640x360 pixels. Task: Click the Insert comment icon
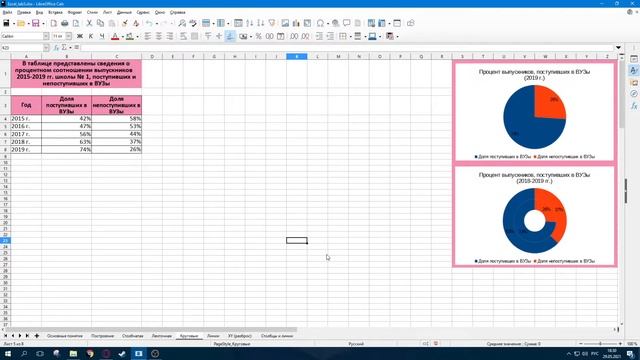tap(347, 23)
